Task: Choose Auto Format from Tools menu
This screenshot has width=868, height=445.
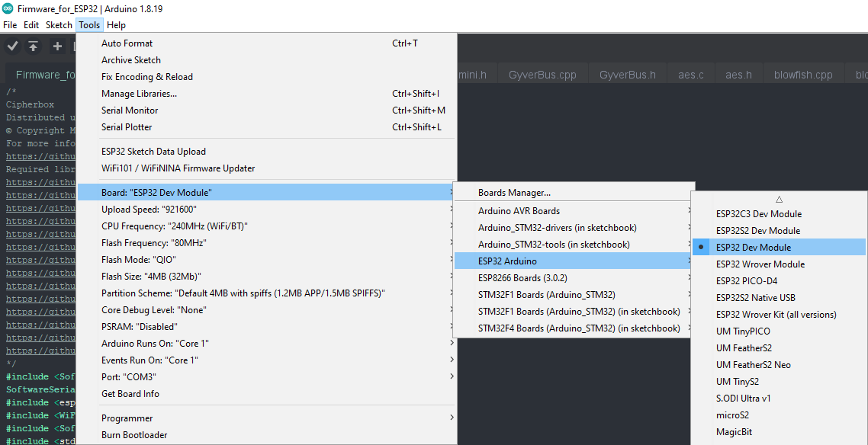Action: click(x=267, y=43)
